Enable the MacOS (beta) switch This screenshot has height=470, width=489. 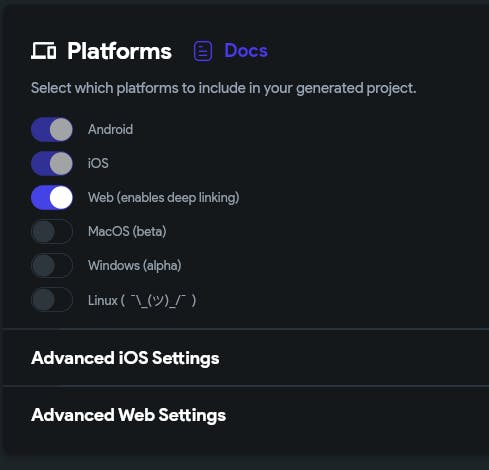pos(52,232)
